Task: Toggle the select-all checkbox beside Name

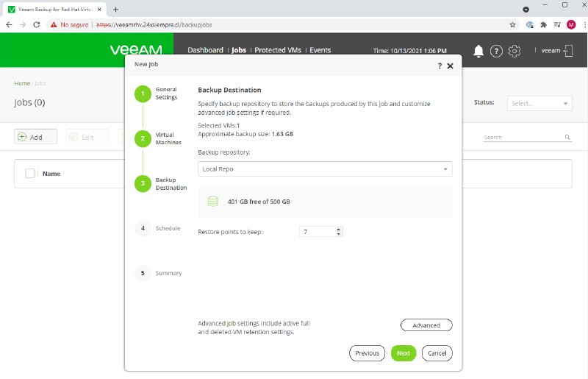Action: click(30, 174)
